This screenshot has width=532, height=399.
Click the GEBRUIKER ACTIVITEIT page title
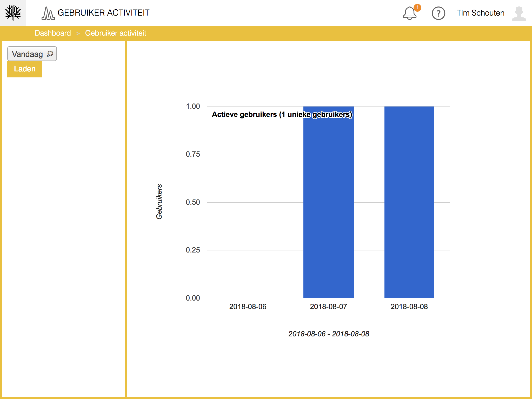click(x=103, y=13)
